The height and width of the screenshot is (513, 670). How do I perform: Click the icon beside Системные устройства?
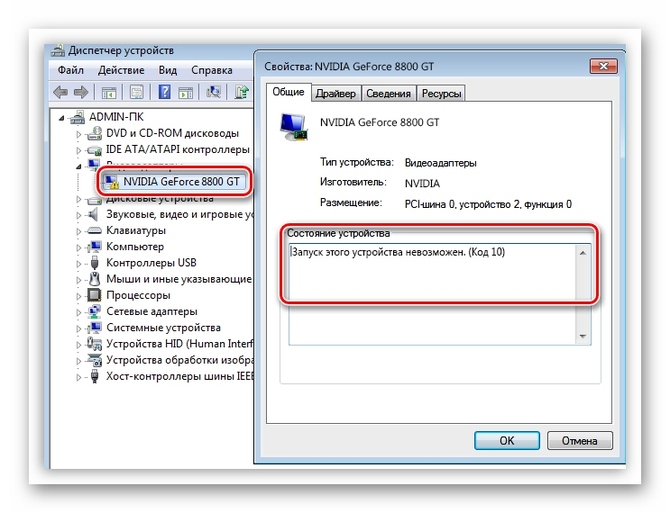94,328
